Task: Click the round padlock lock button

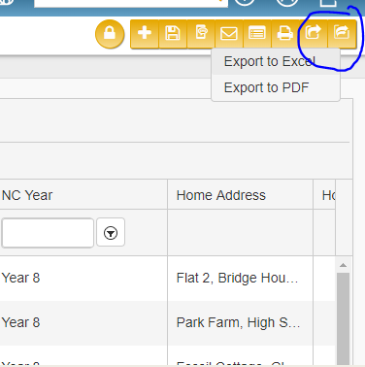Action: (110, 34)
